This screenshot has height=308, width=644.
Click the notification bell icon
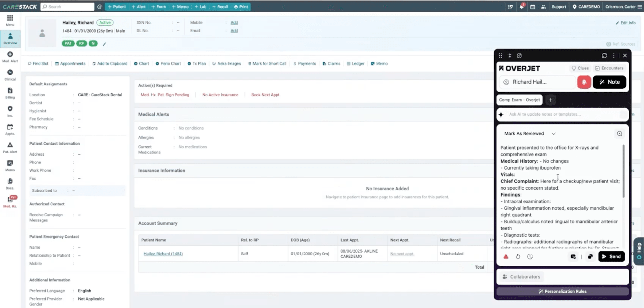click(x=521, y=7)
